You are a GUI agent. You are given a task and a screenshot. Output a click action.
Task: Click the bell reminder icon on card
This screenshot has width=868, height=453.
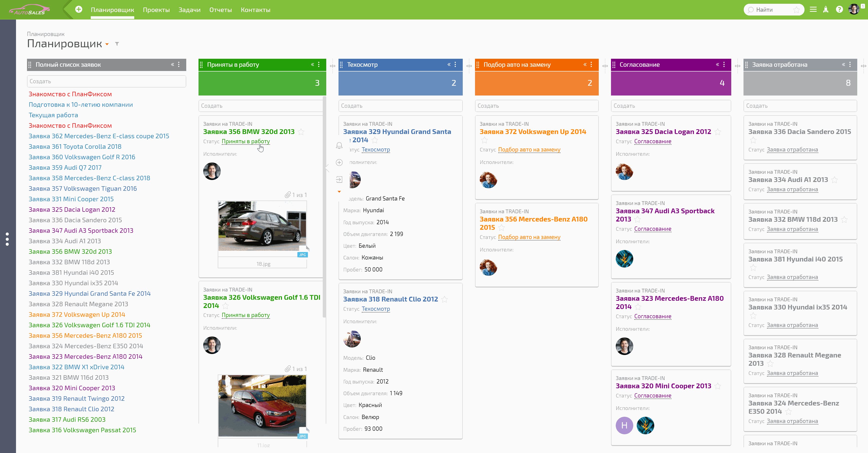click(x=339, y=145)
